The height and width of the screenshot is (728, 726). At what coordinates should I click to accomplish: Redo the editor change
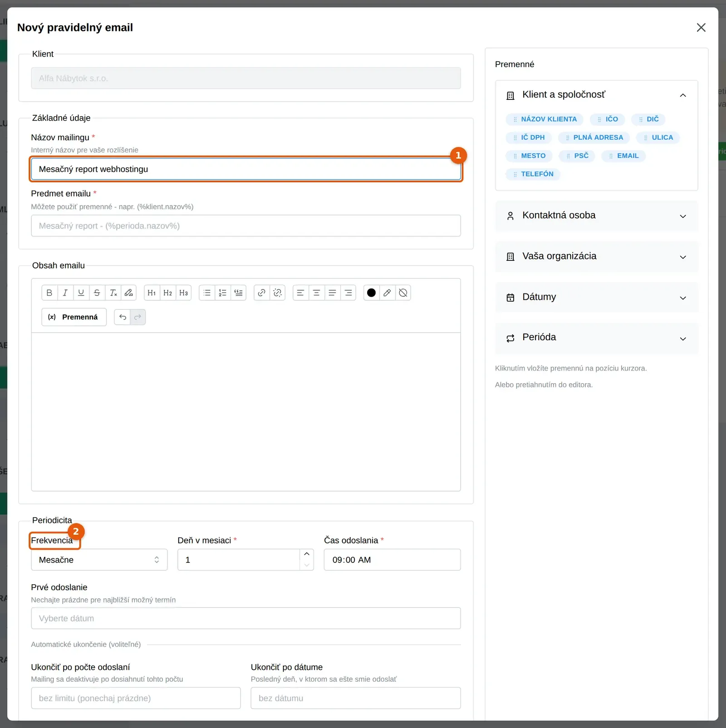click(138, 317)
